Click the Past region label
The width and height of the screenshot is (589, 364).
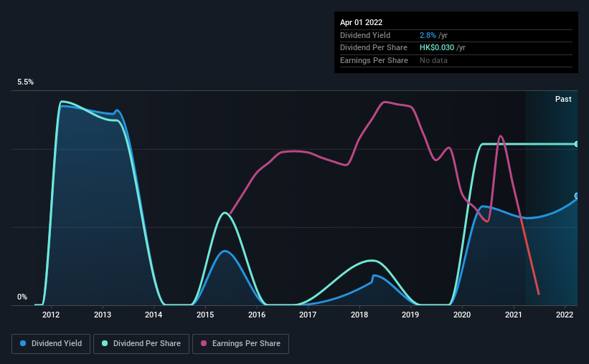point(563,99)
